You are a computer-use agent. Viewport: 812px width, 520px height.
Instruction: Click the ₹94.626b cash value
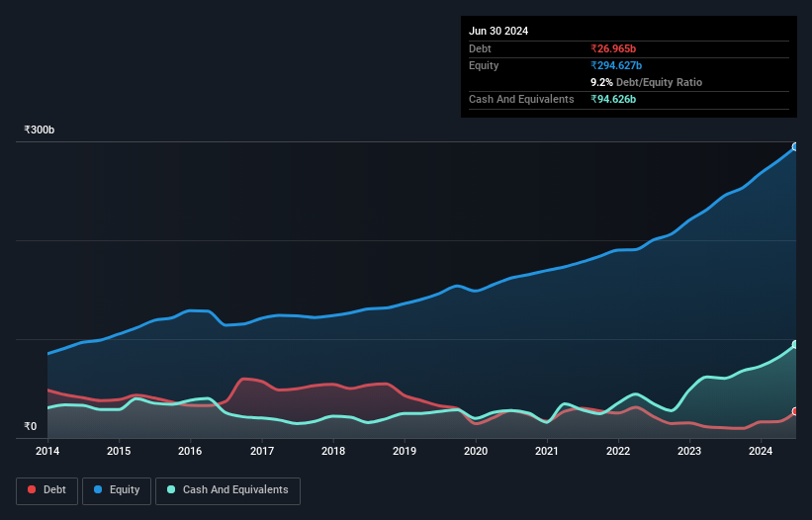click(613, 99)
